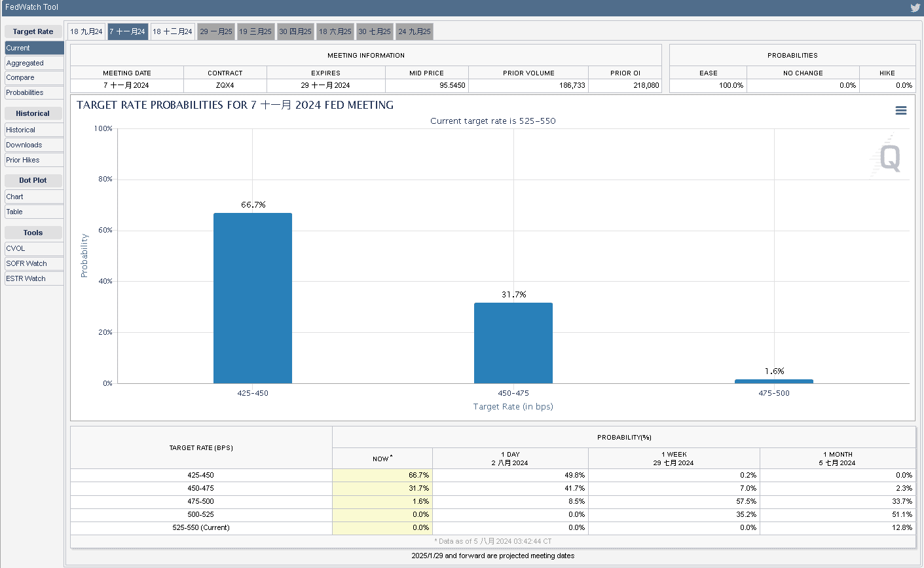Image resolution: width=924 pixels, height=568 pixels.
Task: Click the NOW column header
Action: [382, 459]
